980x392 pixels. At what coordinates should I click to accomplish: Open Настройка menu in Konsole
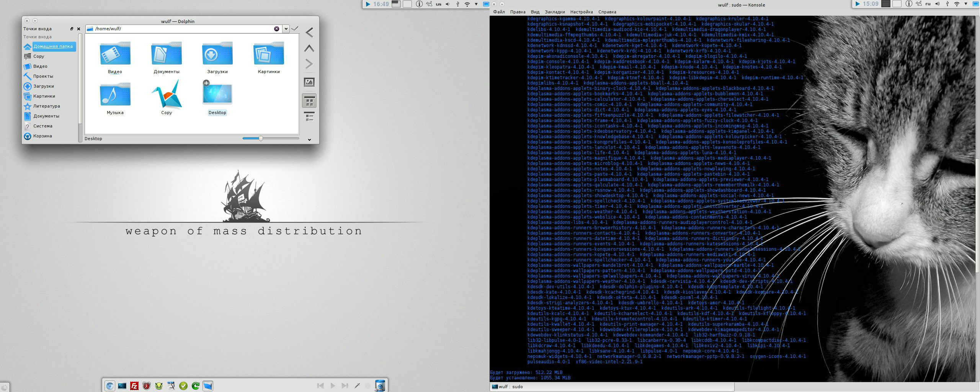[x=581, y=12]
